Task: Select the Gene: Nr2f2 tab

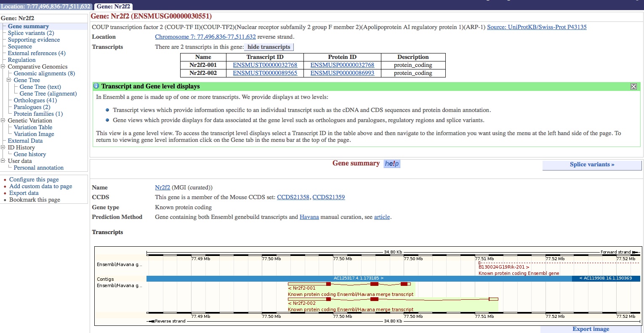Action: coord(113,6)
